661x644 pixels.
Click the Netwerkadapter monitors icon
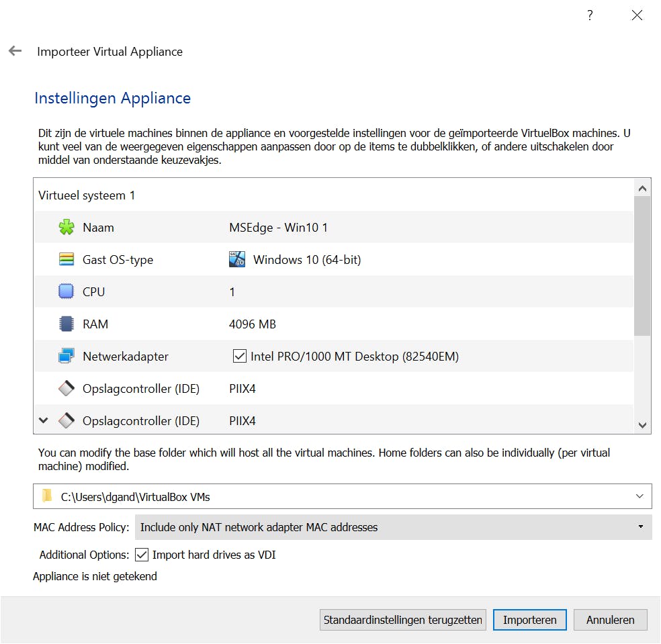(x=67, y=356)
